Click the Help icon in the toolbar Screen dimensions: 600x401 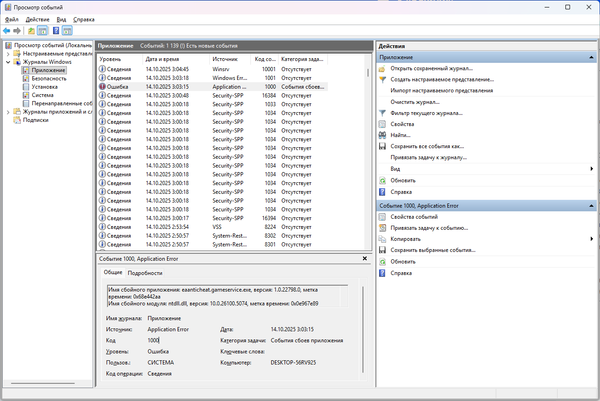click(55, 31)
